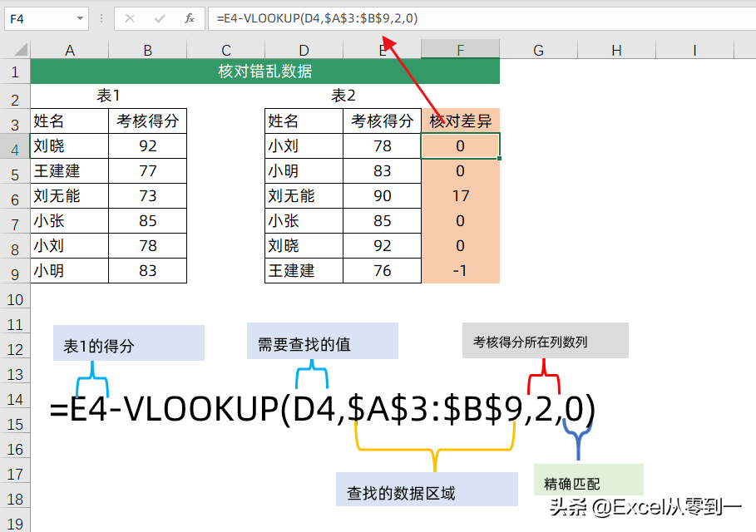756x532 pixels.
Task: Select column F header
Action: point(460,50)
